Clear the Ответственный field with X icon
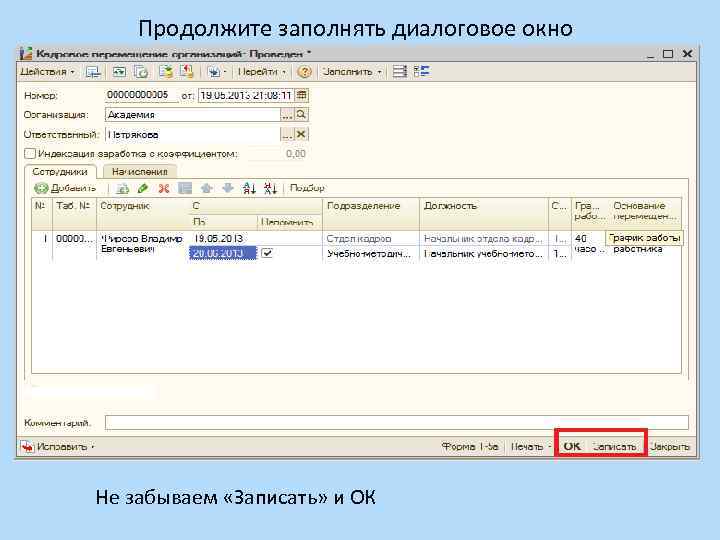The width and height of the screenshot is (720, 540). [x=301, y=134]
